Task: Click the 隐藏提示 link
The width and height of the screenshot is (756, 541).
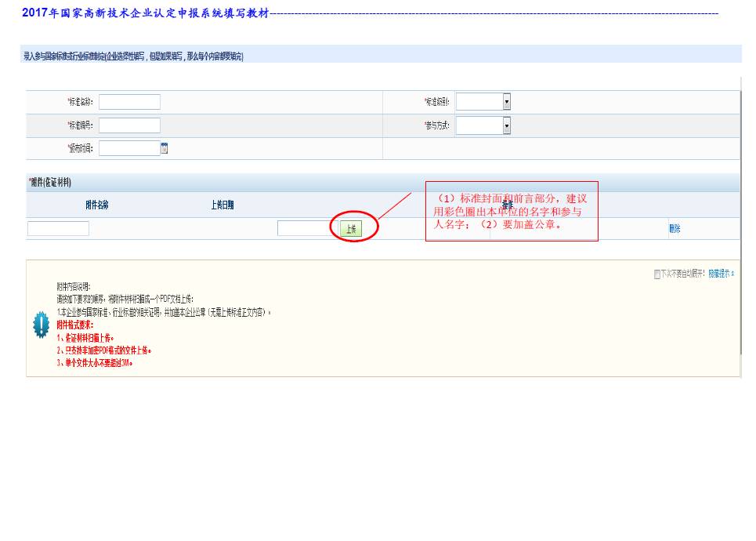Action: 721,274
